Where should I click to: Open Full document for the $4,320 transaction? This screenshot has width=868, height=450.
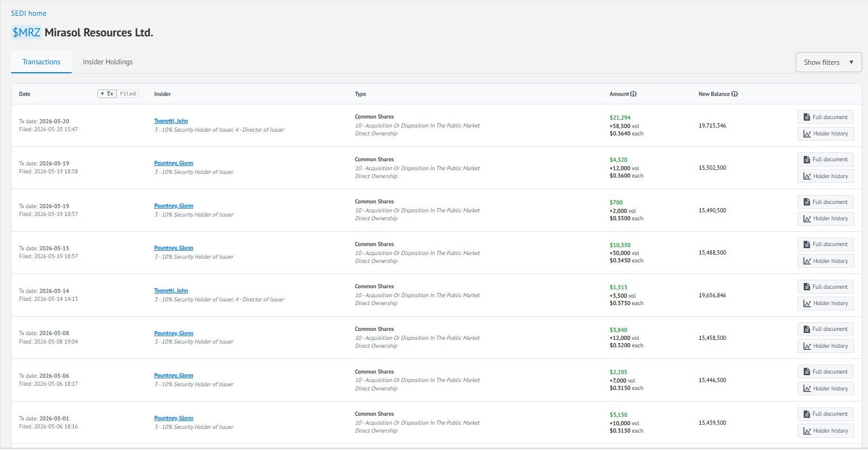[825, 159]
